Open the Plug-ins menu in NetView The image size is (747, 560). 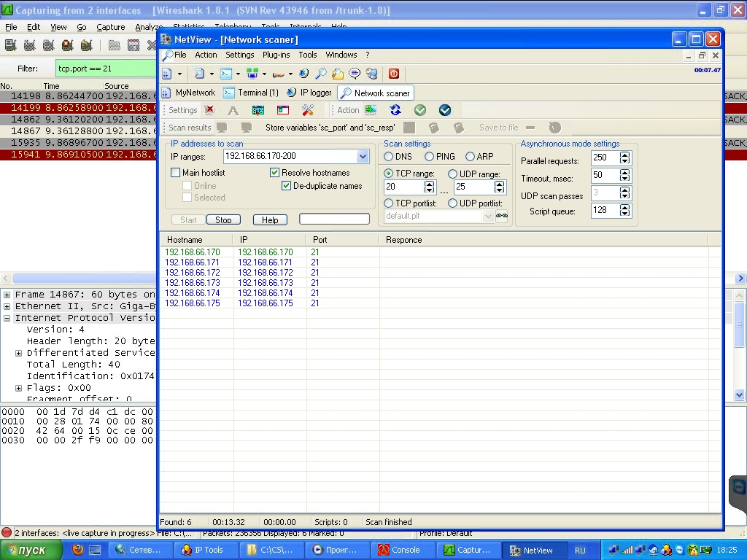click(276, 55)
